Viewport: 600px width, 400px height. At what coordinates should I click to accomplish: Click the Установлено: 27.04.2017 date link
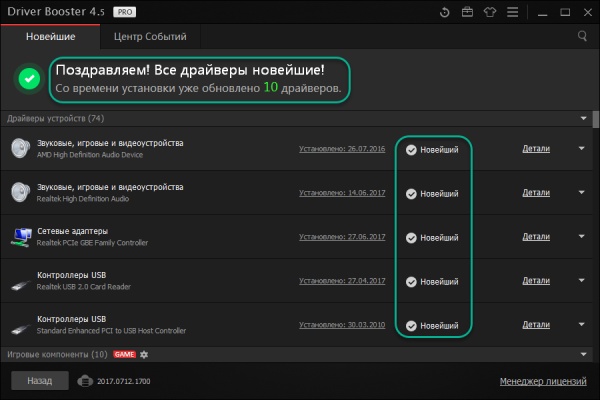[x=342, y=281]
